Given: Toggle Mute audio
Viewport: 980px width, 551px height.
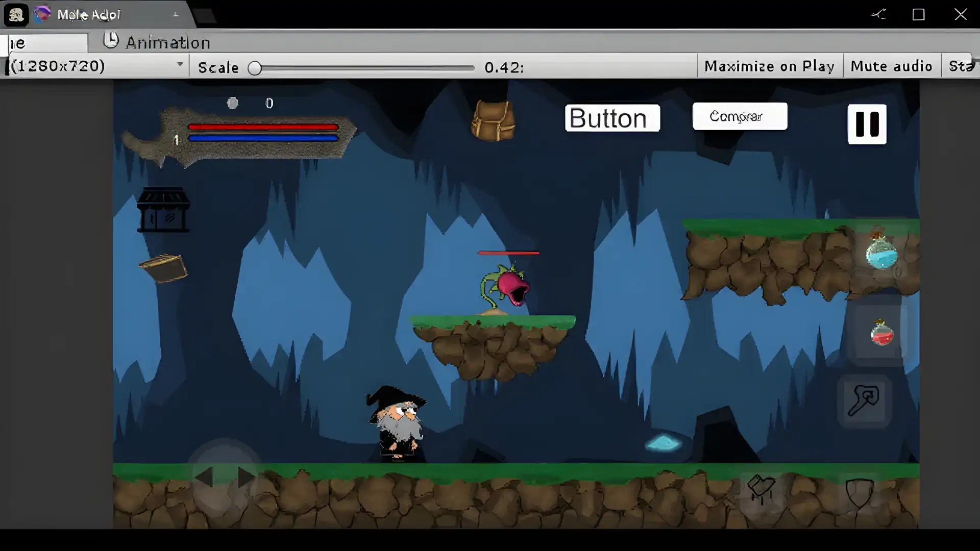Looking at the screenshot, I should 891,66.
